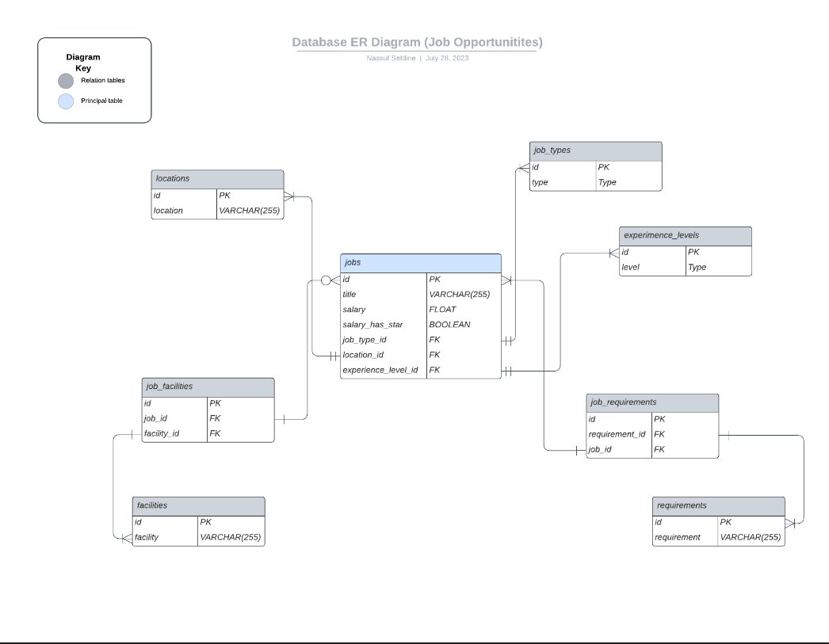Click the 'title' field in the jobs table
This screenshot has height=644, width=829.
click(x=349, y=294)
